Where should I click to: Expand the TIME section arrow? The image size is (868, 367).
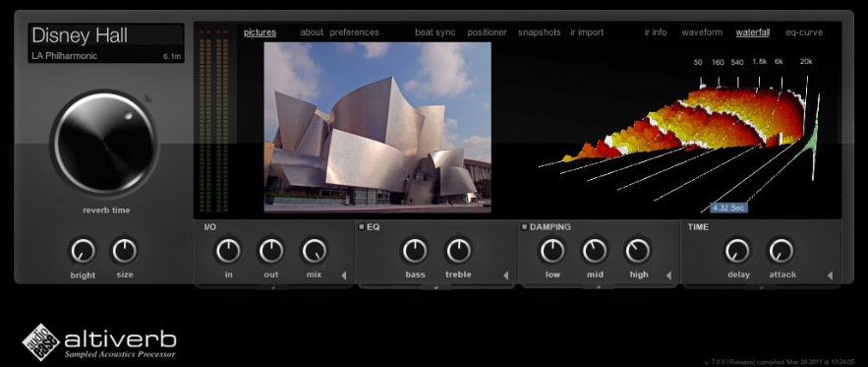830,275
